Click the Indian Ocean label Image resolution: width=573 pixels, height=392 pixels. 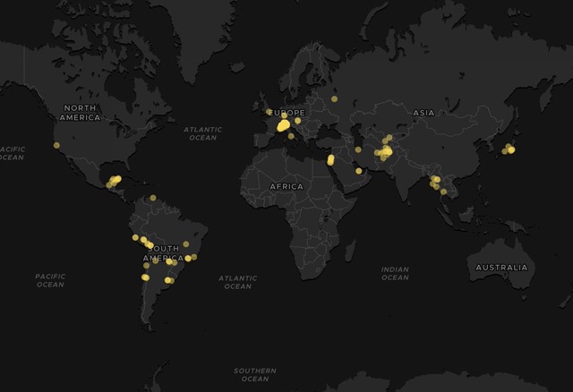tap(395, 274)
